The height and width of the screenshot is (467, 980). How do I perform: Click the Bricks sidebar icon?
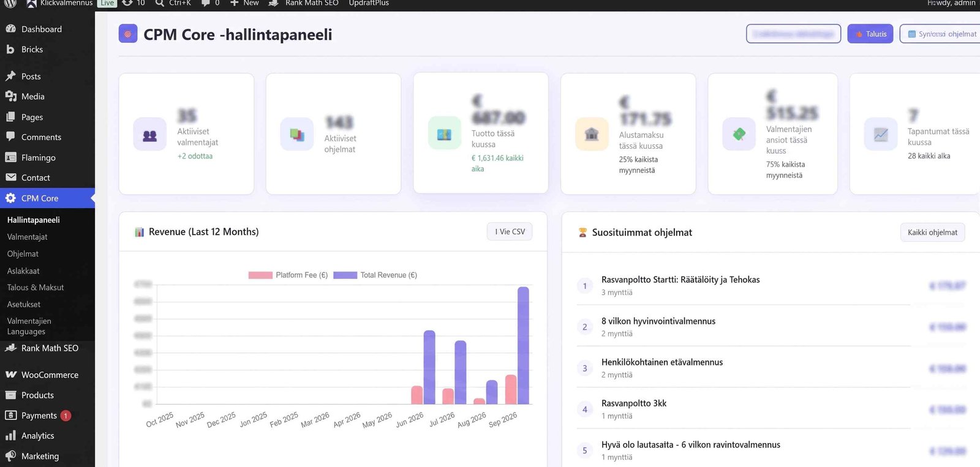10,49
